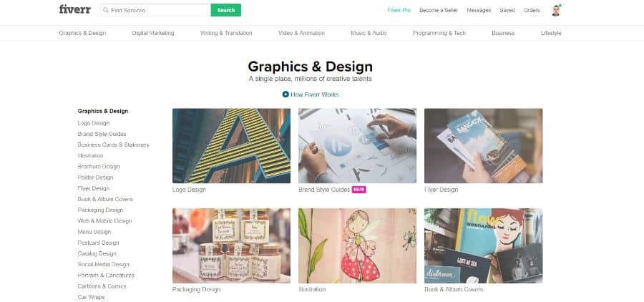Select Become a Seller
The height and width of the screenshot is (302, 644).
pos(439,10)
